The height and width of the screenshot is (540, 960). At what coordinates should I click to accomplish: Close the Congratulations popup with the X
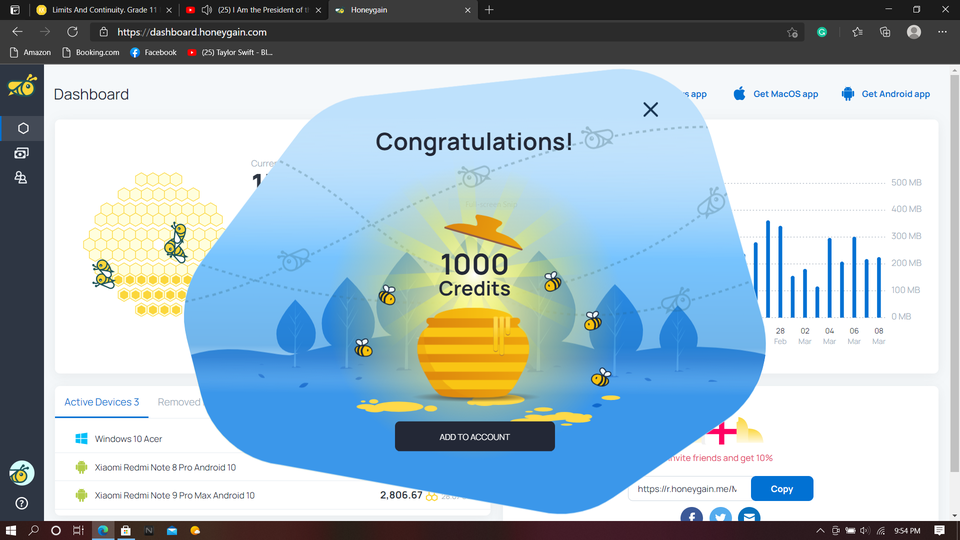650,109
